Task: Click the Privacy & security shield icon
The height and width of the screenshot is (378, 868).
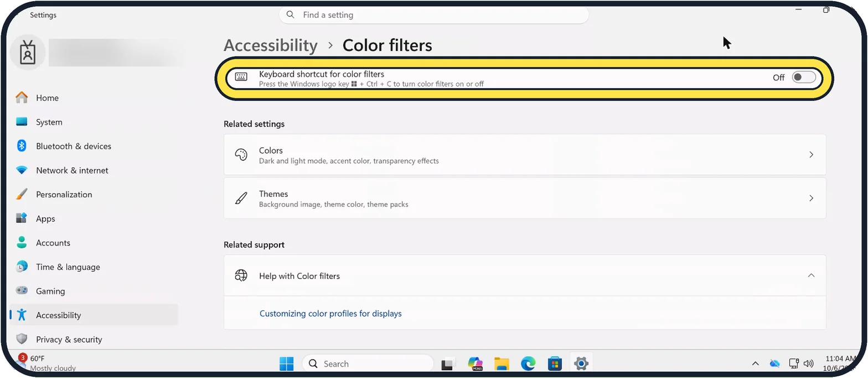Action: point(22,339)
